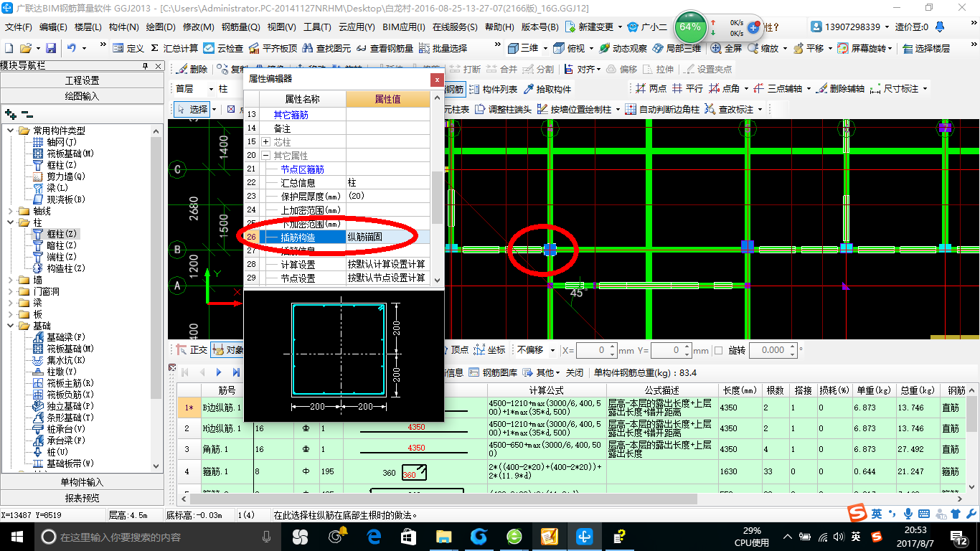Open Edge browser from taskbar

tap(373, 536)
